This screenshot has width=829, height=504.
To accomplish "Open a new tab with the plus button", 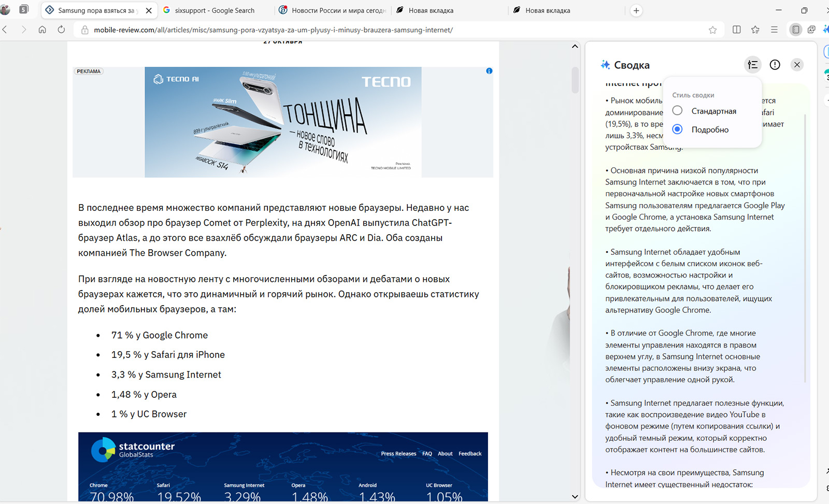I will coord(636,10).
